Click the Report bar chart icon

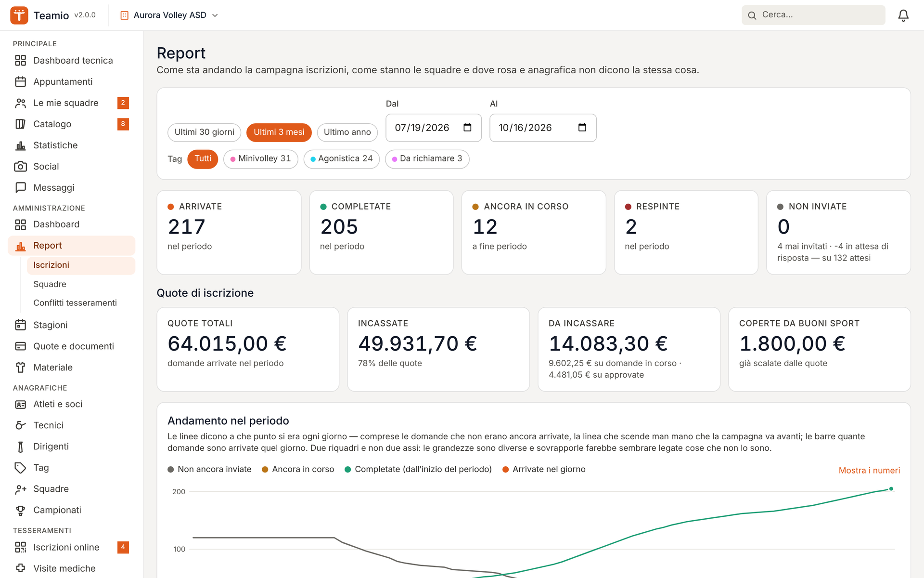click(x=20, y=246)
